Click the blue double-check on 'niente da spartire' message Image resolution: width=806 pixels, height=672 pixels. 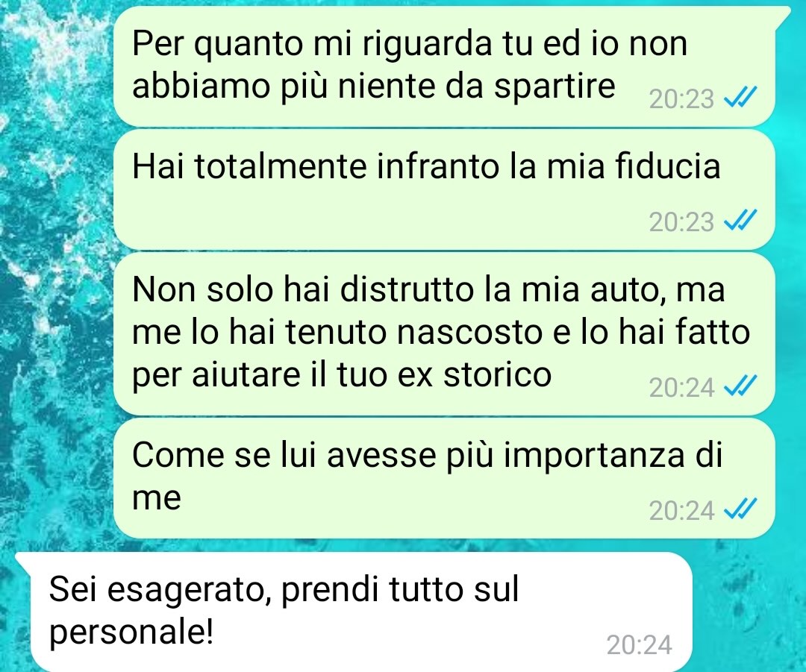click(x=740, y=98)
